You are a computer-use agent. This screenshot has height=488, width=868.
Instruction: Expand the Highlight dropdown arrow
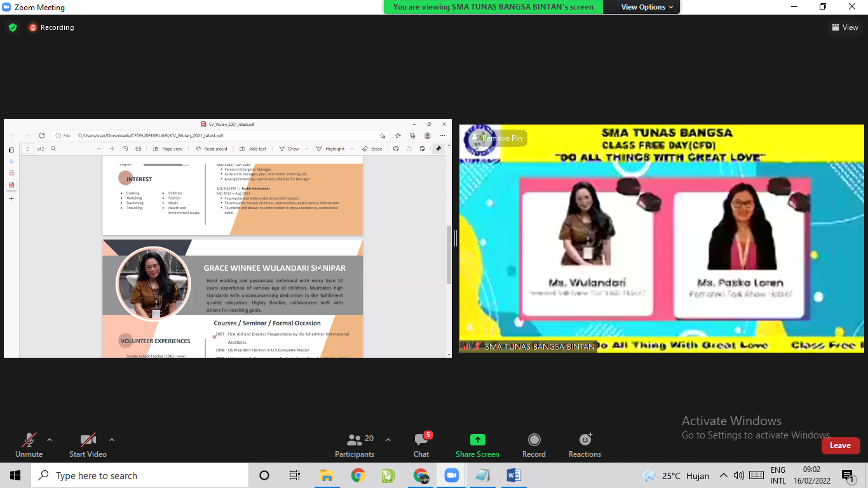(x=353, y=149)
